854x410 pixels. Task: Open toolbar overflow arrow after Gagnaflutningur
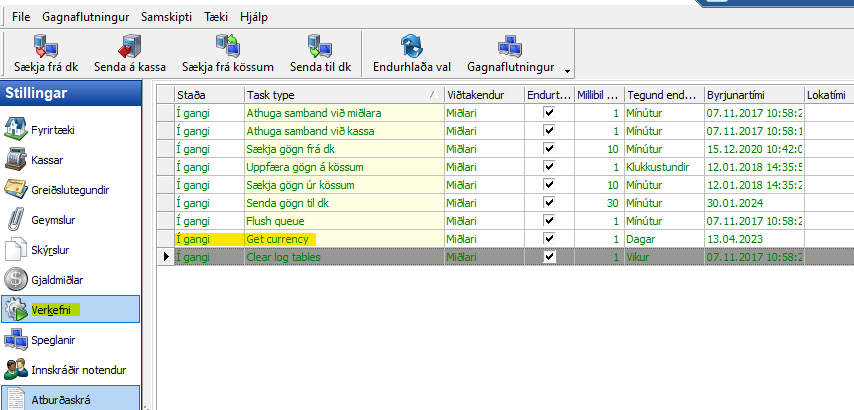tap(568, 71)
